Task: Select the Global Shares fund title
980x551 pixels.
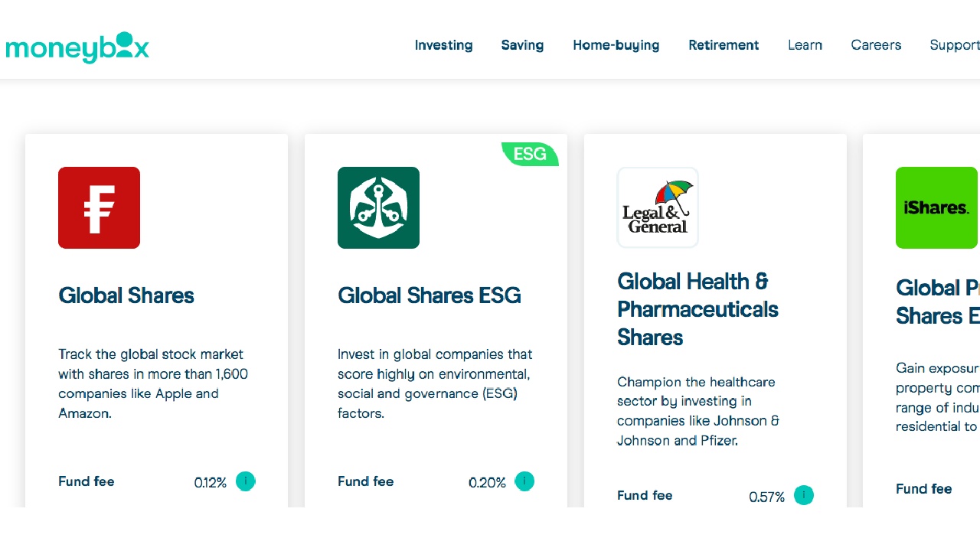Action: point(126,295)
